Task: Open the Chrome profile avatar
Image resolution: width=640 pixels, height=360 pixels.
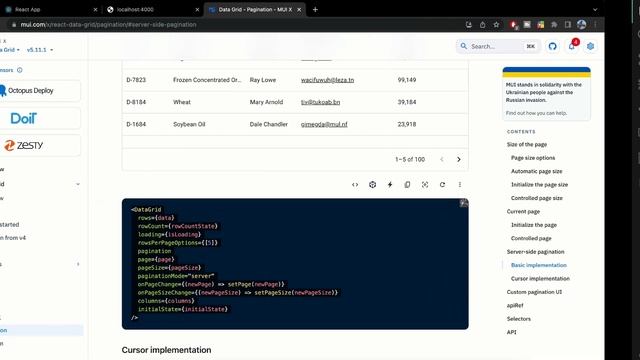Action: [582, 24]
